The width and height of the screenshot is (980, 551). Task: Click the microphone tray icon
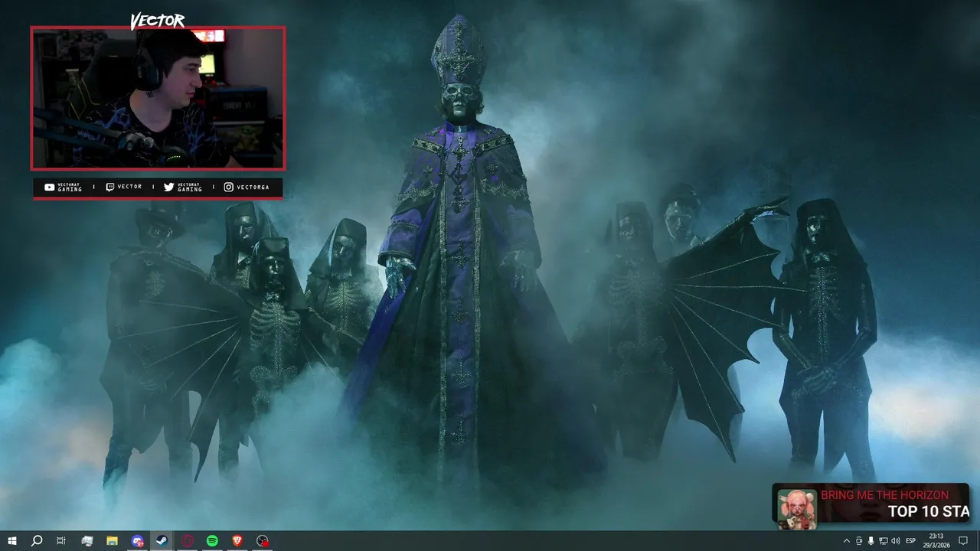coord(871,541)
